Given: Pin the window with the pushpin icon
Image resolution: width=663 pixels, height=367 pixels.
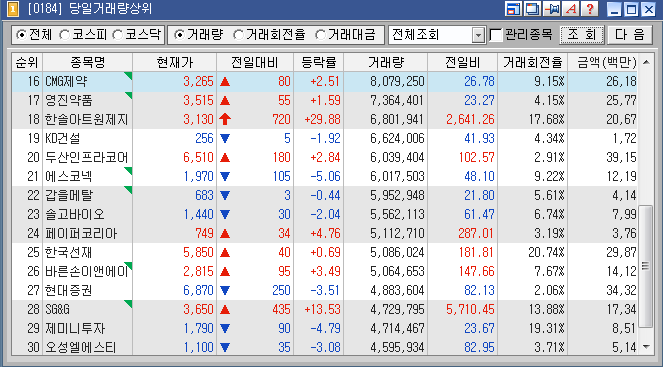Looking at the screenshot, I should pyautogui.click(x=552, y=9).
